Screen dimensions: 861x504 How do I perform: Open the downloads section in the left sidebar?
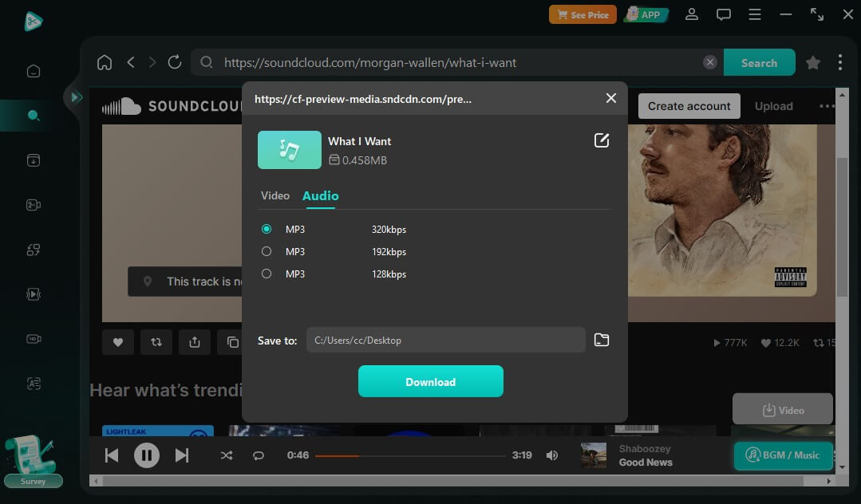pyautogui.click(x=34, y=160)
